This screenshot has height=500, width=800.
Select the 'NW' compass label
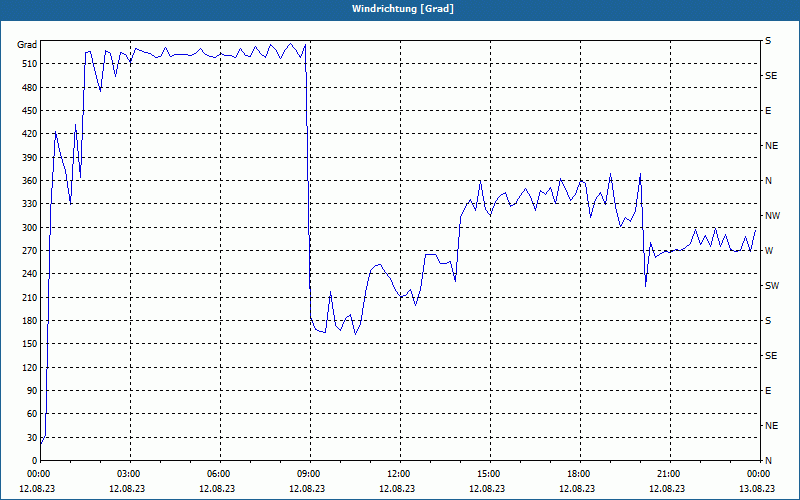click(x=772, y=216)
